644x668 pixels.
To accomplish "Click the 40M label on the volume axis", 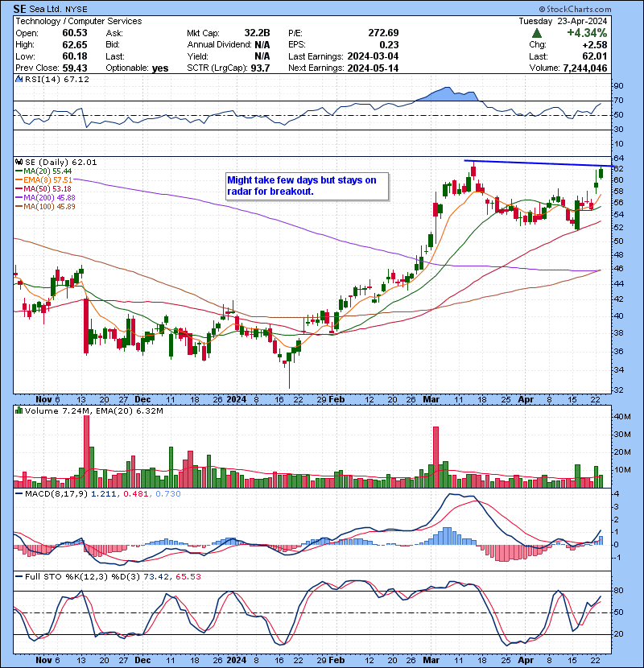I will pyautogui.click(x=621, y=417).
